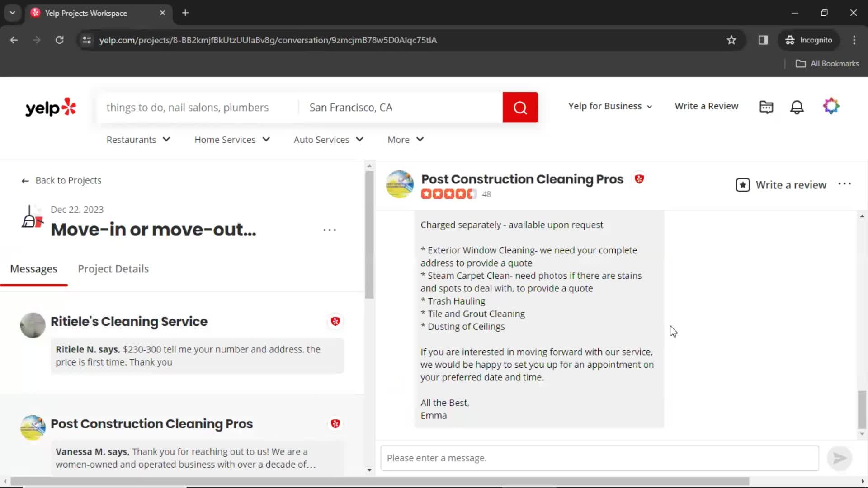Click the business logo in the conversation header
This screenshot has height=488, width=868.
(x=400, y=184)
